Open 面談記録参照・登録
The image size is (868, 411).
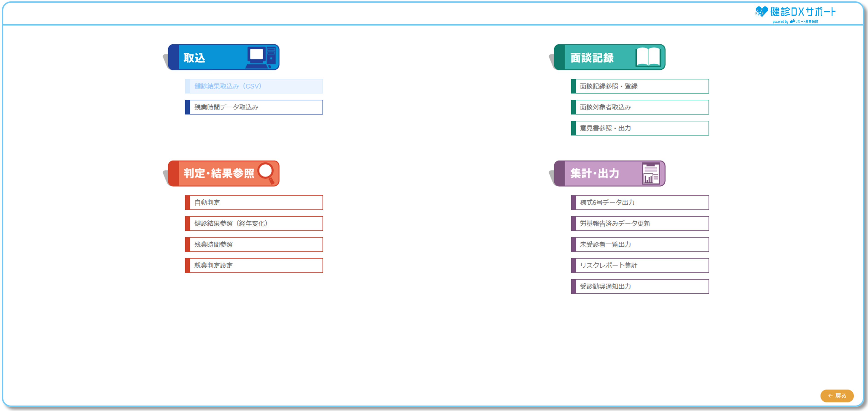[640, 86]
